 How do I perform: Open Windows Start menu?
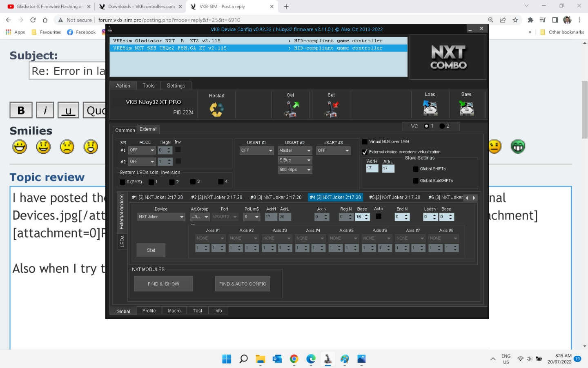pyautogui.click(x=227, y=359)
